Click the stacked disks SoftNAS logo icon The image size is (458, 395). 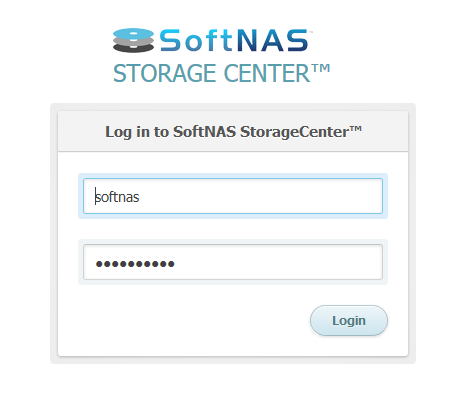133,40
